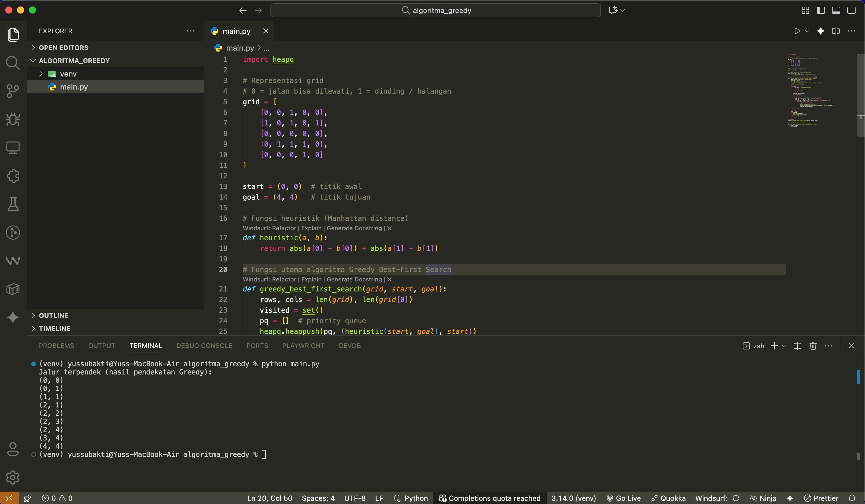The width and height of the screenshot is (865, 504).
Task: Toggle the bottom panel layout button
Action: [x=836, y=10]
